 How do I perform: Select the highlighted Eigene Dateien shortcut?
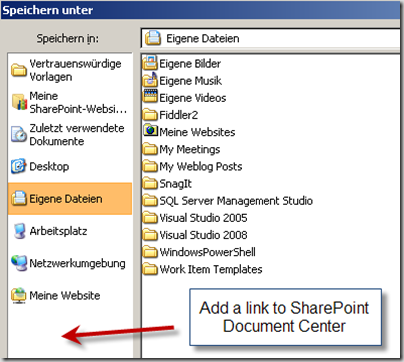pos(70,198)
